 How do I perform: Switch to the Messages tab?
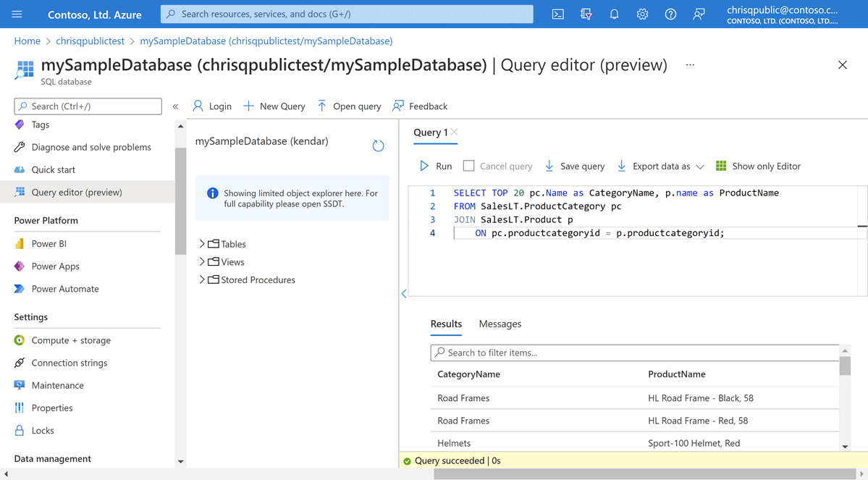500,324
